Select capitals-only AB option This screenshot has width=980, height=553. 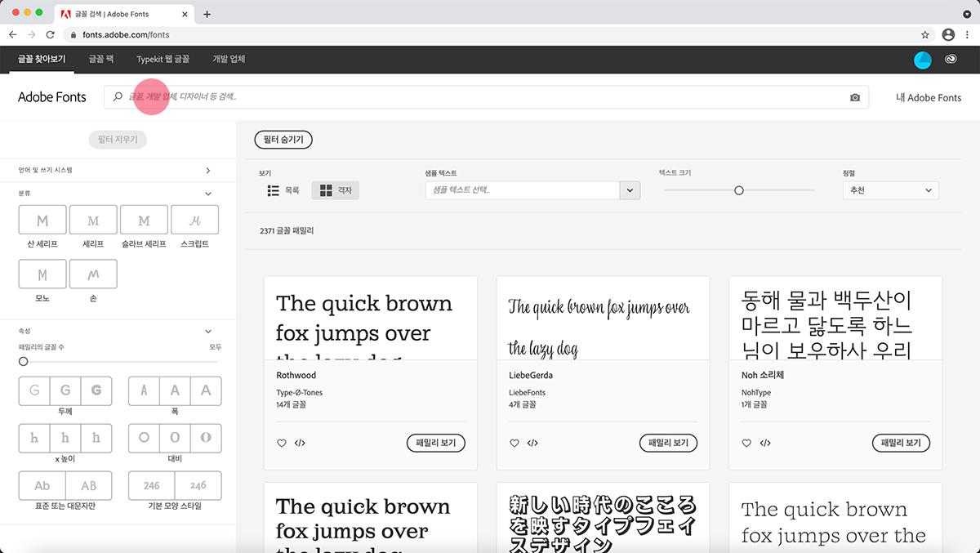coord(88,485)
